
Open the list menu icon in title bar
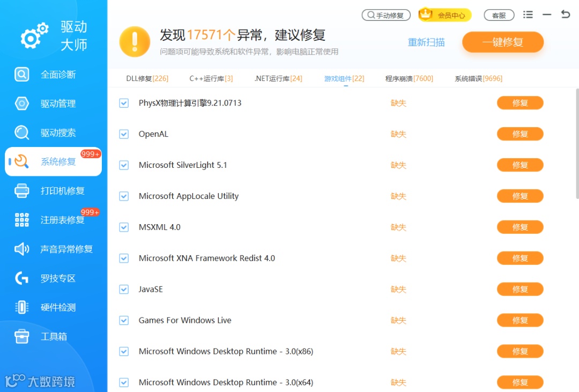pyautogui.click(x=528, y=15)
